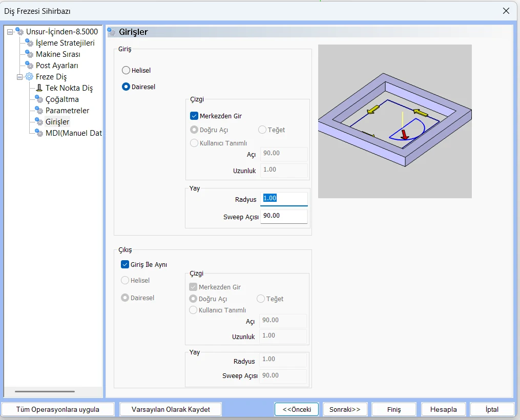This screenshot has width=520, height=420.
Task: Click the Uzunluk field in Çıkış Çizgi
Action: [x=283, y=336]
